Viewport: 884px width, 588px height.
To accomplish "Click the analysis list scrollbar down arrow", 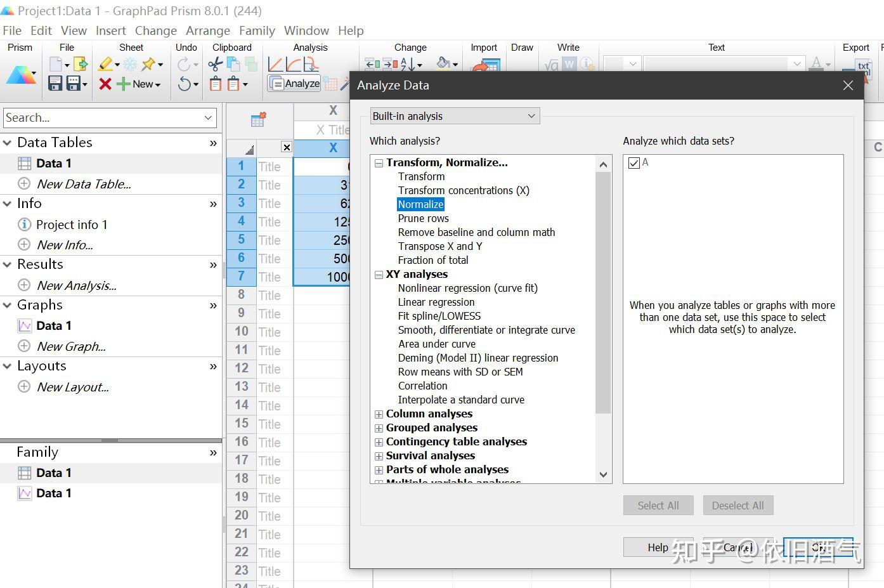I will pos(603,474).
